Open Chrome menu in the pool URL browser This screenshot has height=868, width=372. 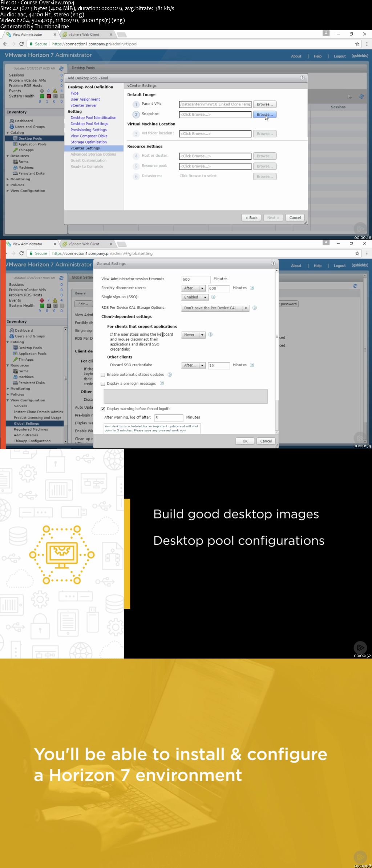pos(367,44)
